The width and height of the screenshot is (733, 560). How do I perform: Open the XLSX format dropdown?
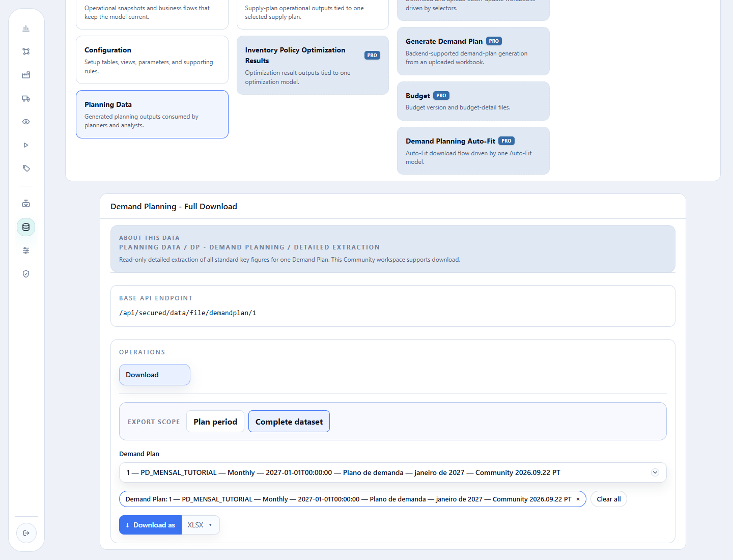tap(201, 525)
